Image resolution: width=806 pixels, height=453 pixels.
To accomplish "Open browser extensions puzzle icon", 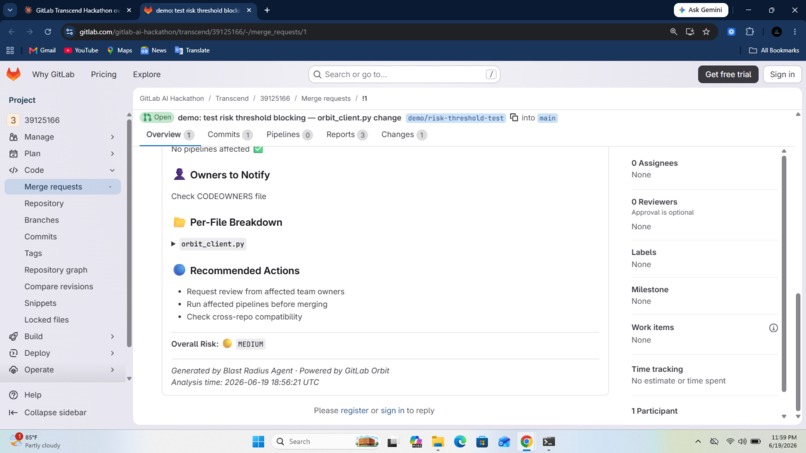I will point(750,32).
